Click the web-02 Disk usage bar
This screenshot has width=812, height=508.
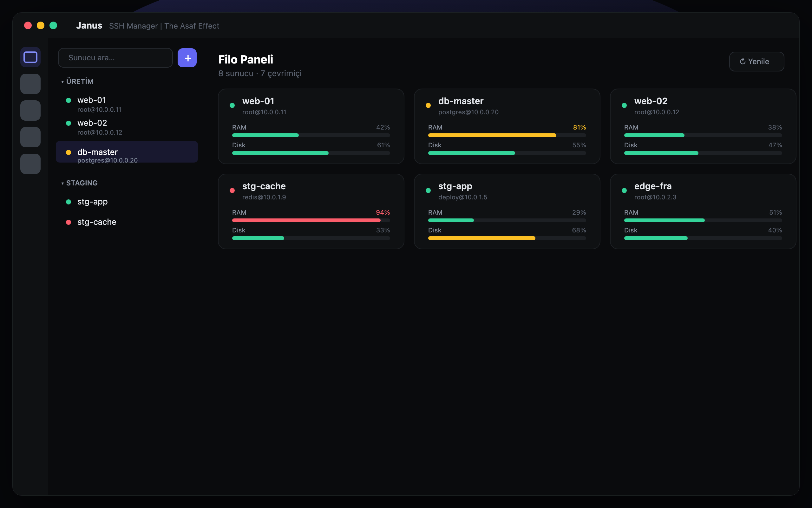[x=703, y=153]
